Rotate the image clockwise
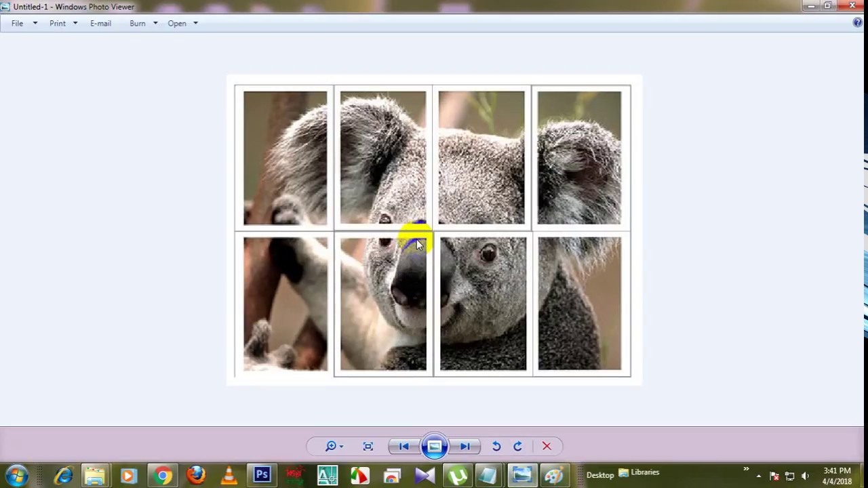The height and width of the screenshot is (488, 868). pyautogui.click(x=518, y=446)
